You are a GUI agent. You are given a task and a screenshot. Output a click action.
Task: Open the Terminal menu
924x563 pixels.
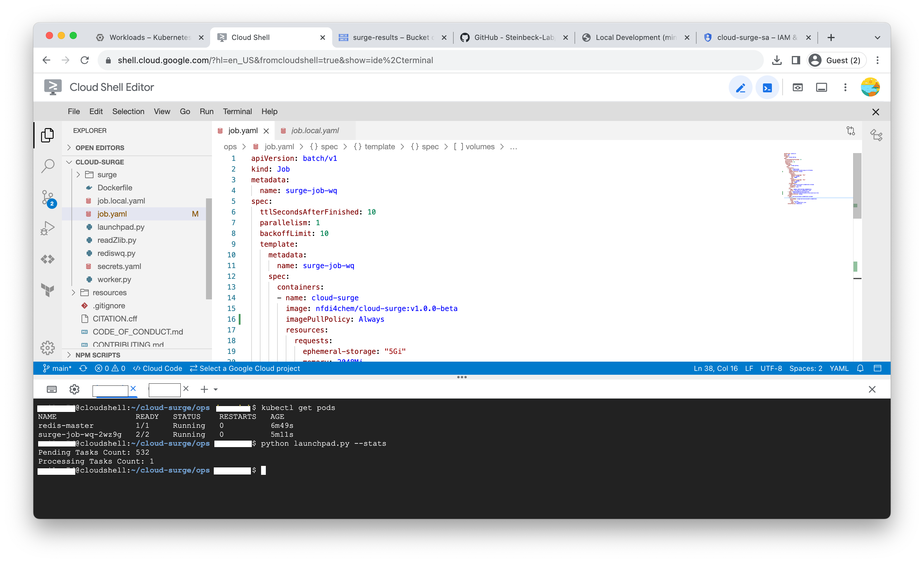(237, 111)
